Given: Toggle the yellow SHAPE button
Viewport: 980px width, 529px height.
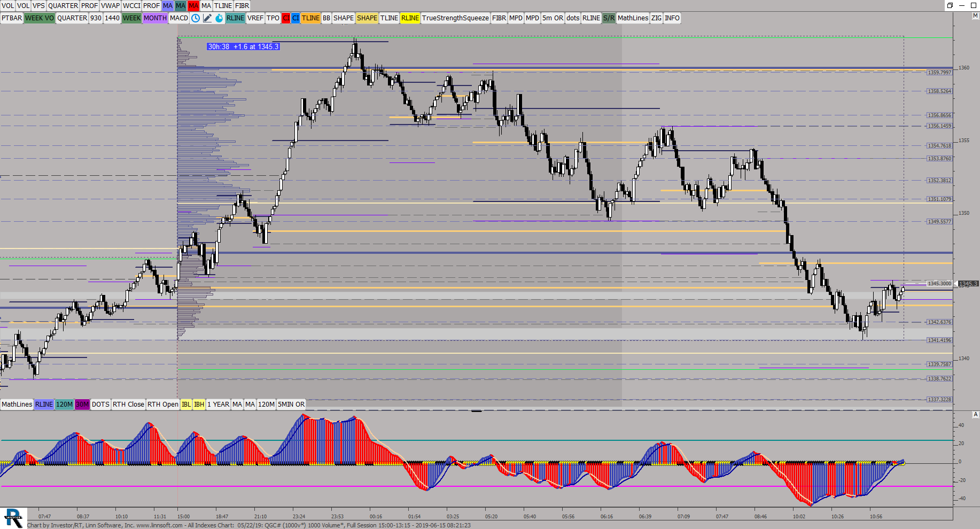Looking at the screenshot, I should point(367,18).
